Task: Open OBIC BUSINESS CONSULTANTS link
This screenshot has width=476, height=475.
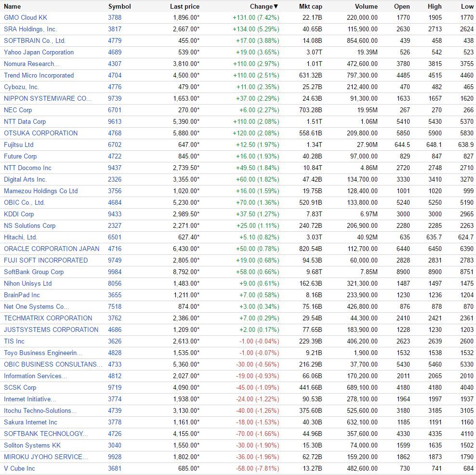Action: tap(53, 364)
